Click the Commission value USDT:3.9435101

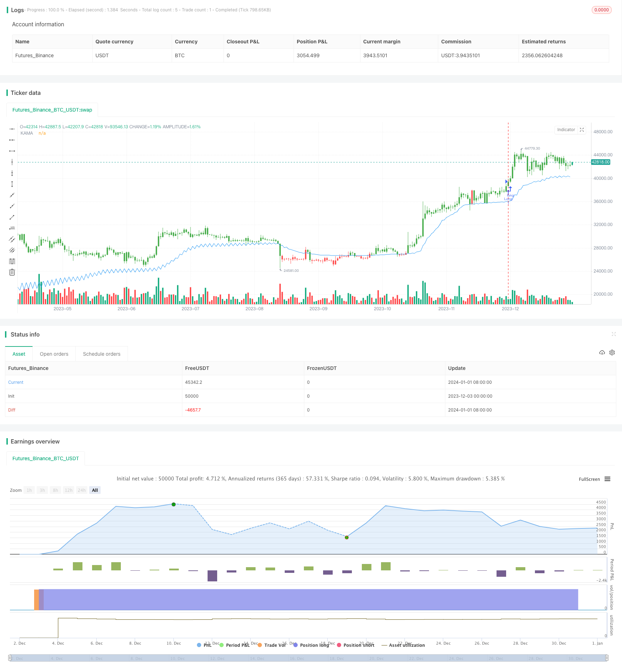point(461,55)
